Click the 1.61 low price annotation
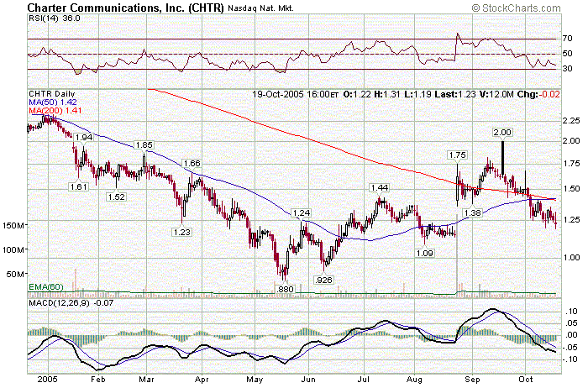The height and width of the screenshot is (388, 588). [78, 186]
